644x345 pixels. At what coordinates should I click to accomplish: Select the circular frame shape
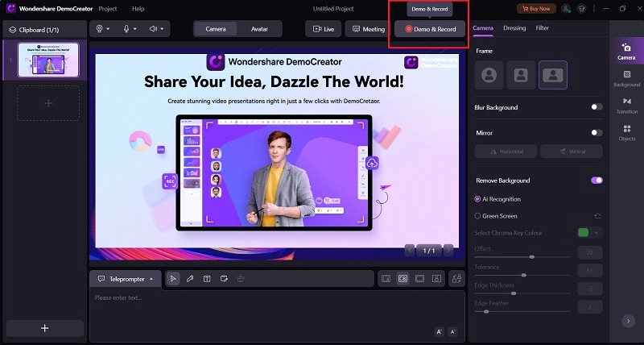(x=489, y=75)
